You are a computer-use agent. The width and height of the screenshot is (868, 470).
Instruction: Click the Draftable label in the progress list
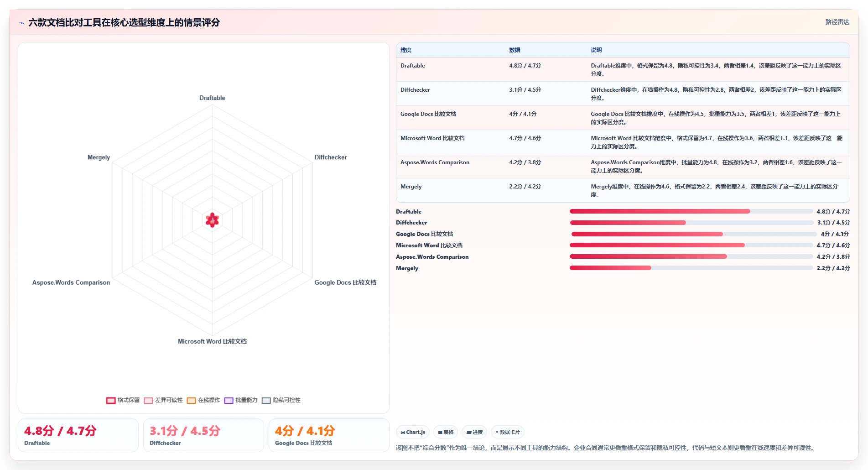click(409, 212)
